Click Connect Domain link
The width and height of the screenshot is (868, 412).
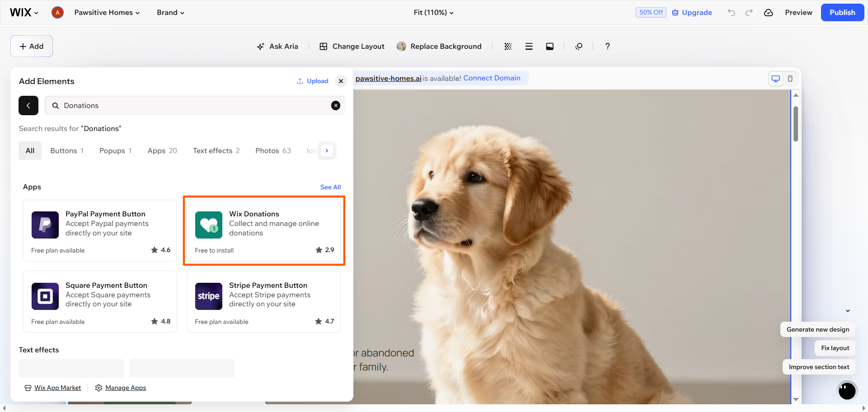[x=492, y=78]
